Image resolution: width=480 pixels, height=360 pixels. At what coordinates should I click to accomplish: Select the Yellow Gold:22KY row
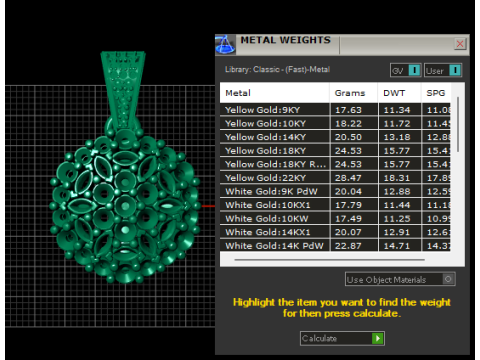point(335,178)
